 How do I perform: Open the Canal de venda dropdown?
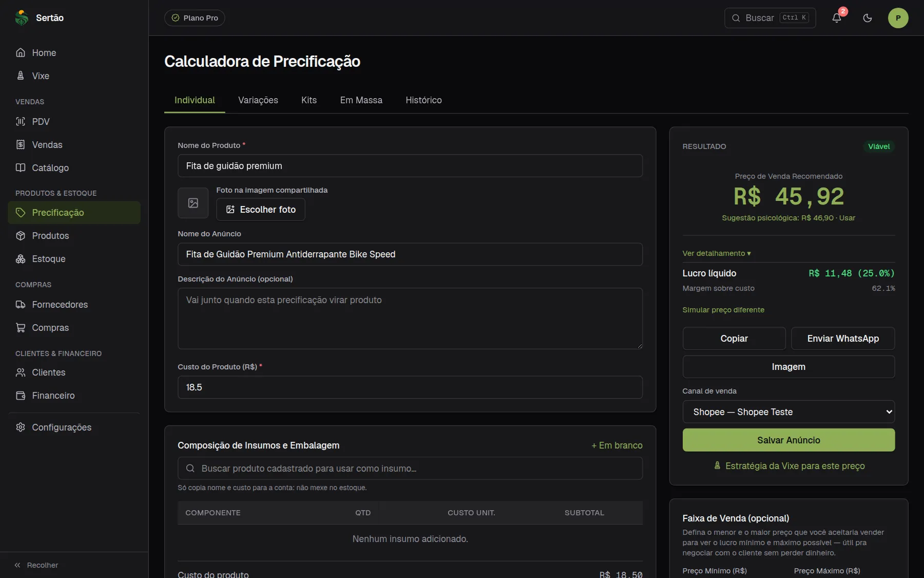pyautogui.click(x=788, y=412)
